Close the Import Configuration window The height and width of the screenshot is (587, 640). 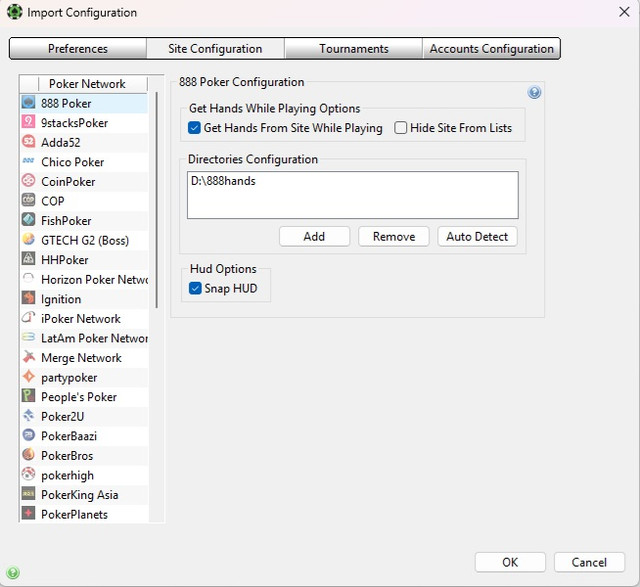(624, 12)
